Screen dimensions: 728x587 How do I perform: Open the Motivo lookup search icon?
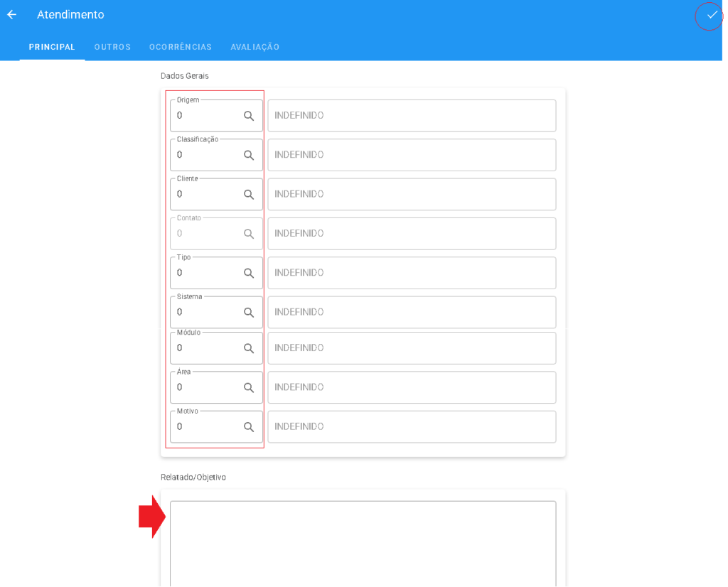pyautogui.click(x=249, y=427)
